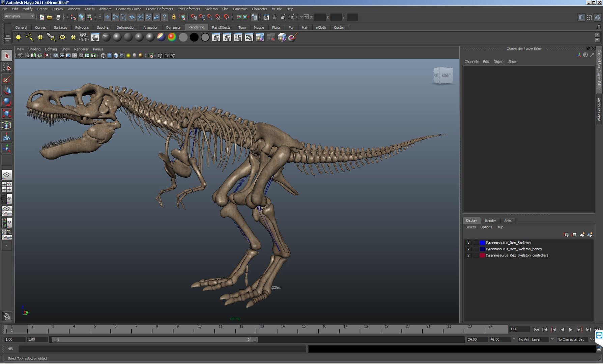
Task: Open color swatch of Tyrannosaurus_Rex_Skeleton layer
Action: click(482, 243)
